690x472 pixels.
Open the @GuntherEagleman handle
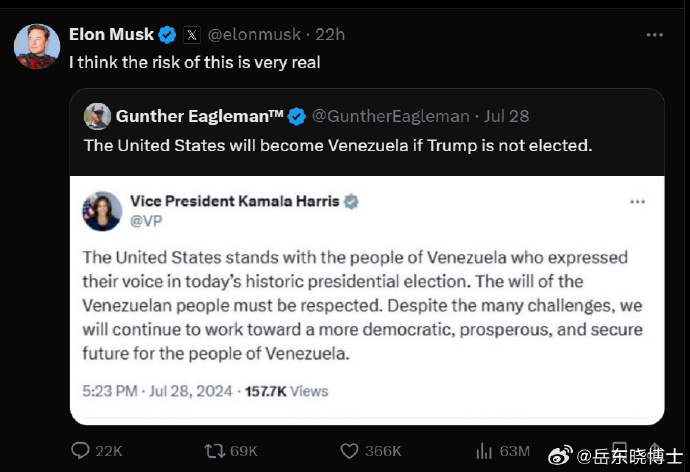click(391, 116)
